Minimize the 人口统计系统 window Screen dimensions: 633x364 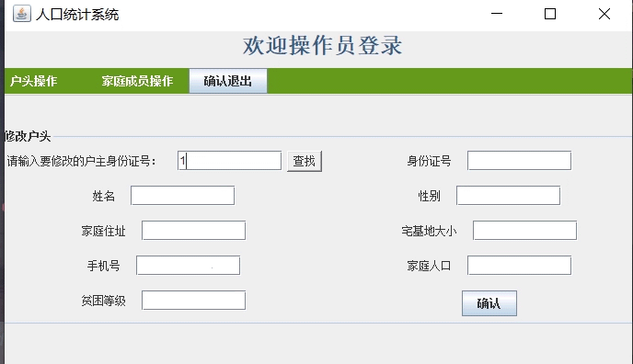pos(497,14)
